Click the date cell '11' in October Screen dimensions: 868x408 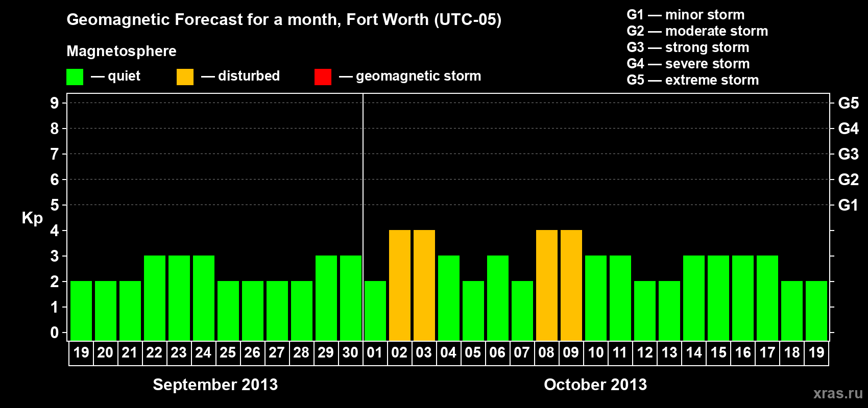pos(620,353)
